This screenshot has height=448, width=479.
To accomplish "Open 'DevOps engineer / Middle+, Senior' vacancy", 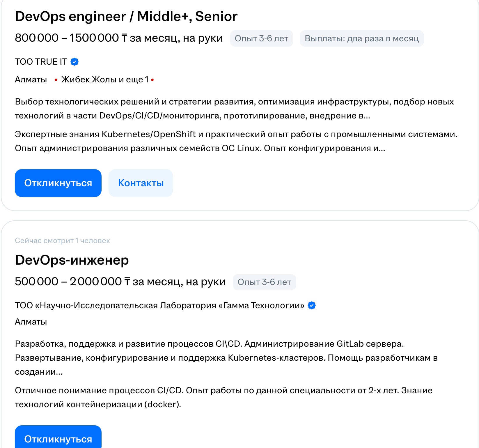I will click(x=126, y=16).
